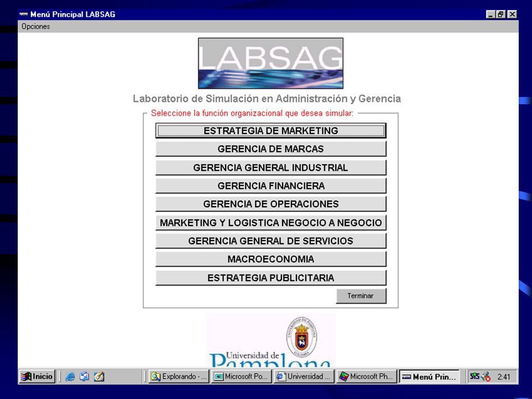Image resolution: width=532 pixels, height=399 pixels.
Task: Launch GERENCIA GENERAL INDUSTRIAL simulator
Action: tap(271, 167)
